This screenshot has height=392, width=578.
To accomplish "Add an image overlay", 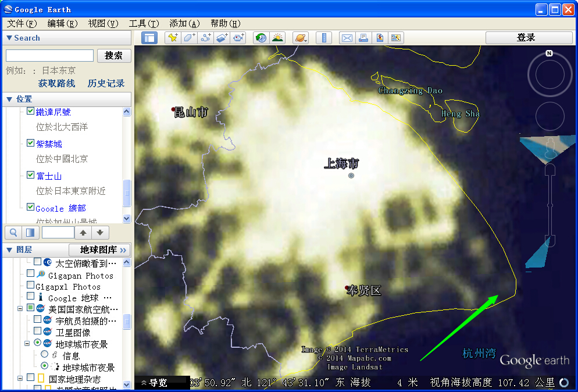I will point(222,38).
